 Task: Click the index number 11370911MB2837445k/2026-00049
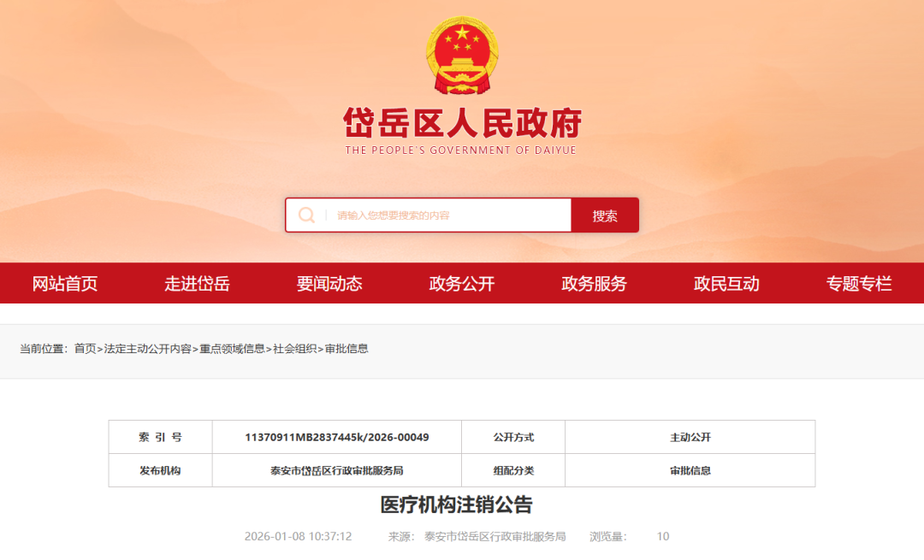336,437
